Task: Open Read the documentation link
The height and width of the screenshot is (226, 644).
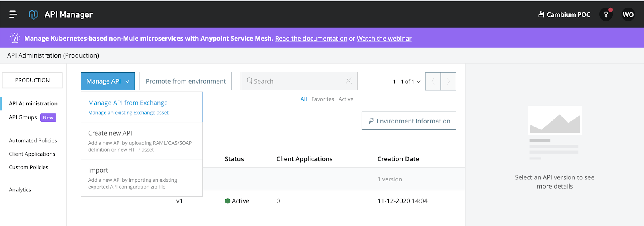Action: click(311, 38)
